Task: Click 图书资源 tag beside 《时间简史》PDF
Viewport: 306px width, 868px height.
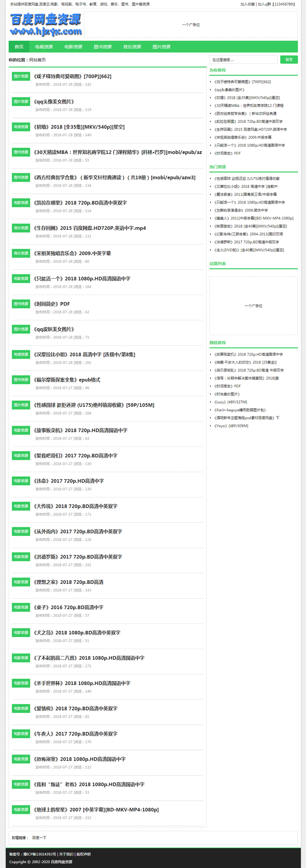Action: (x=21, y=304)
